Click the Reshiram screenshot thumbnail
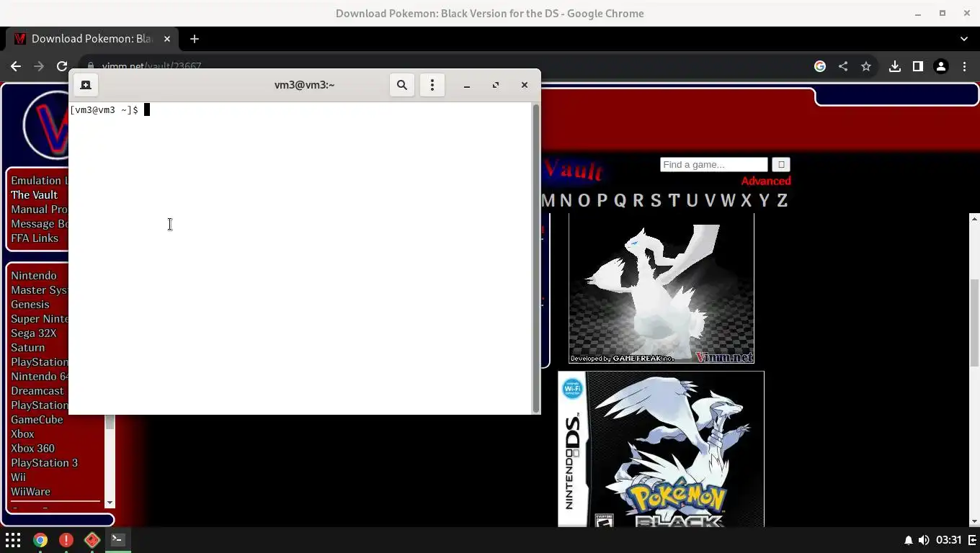The image size is (980, 553). [661, 288]
